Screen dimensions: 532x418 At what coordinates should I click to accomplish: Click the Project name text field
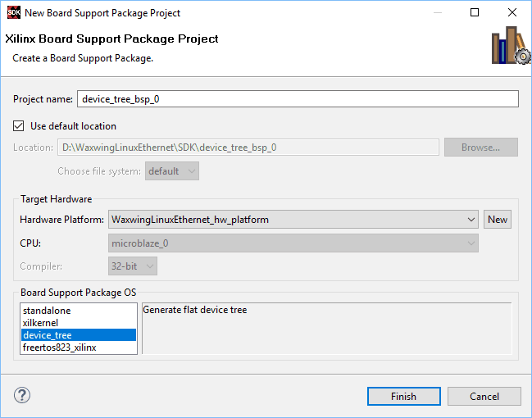point(298,98)
